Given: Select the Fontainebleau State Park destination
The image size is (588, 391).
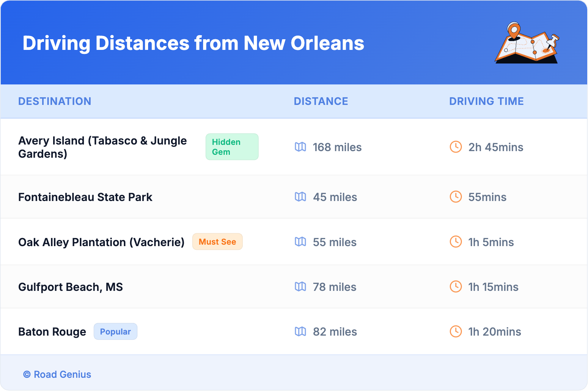Looking at the screenshot, I should 85,197.
